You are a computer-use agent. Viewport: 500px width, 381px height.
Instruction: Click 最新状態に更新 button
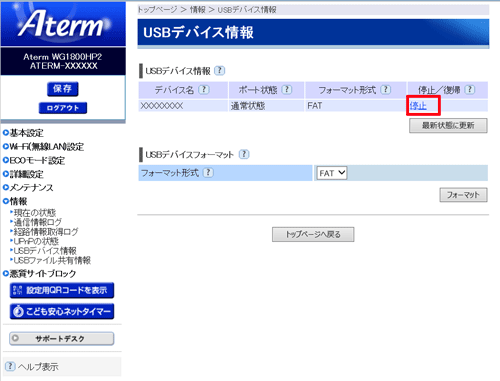coord(448,126)
